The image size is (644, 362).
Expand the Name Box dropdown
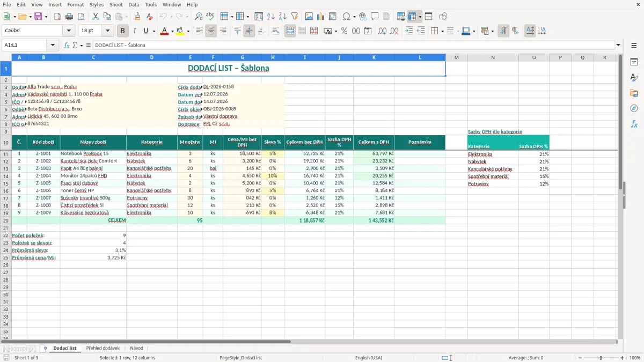click(x=53, y=45)
